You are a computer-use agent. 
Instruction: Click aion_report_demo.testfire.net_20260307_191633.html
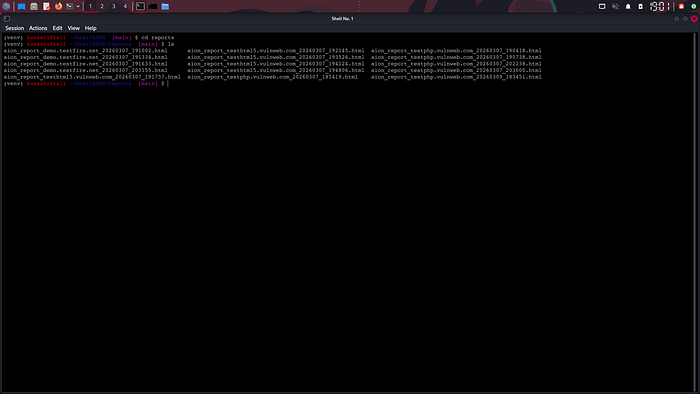[x=86, y=64]
